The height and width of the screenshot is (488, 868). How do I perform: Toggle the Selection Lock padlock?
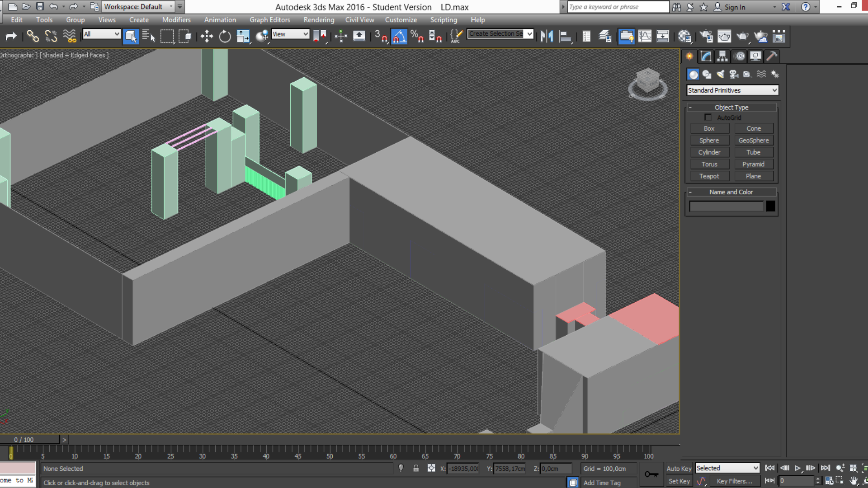pos(416,469)
